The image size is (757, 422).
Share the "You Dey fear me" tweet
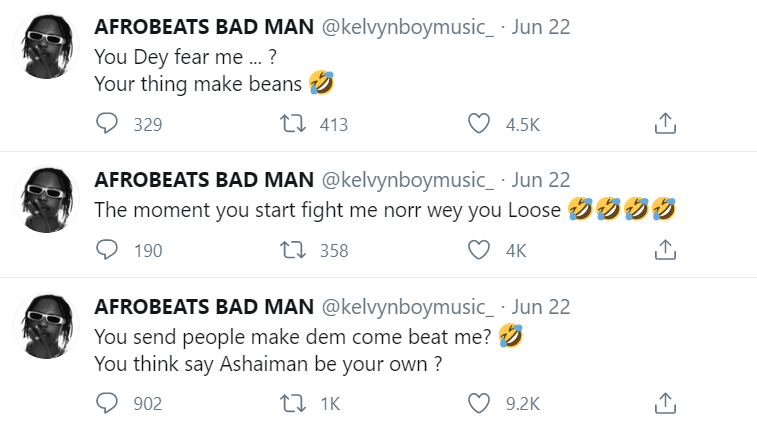(x=665, y=124)
